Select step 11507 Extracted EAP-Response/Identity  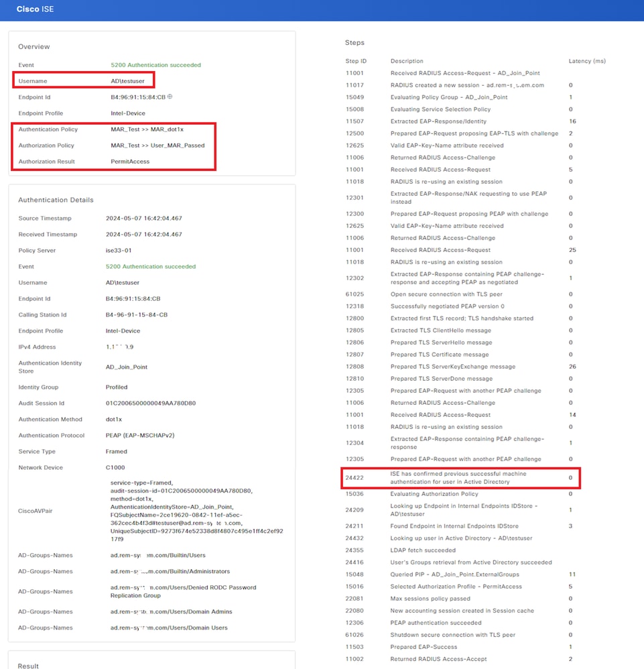click(460, 121)
